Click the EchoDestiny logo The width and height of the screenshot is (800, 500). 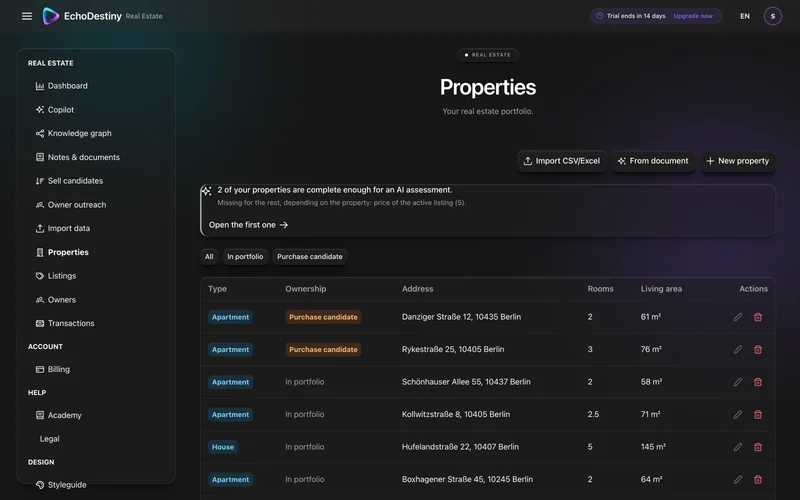[x=83, y=16]
